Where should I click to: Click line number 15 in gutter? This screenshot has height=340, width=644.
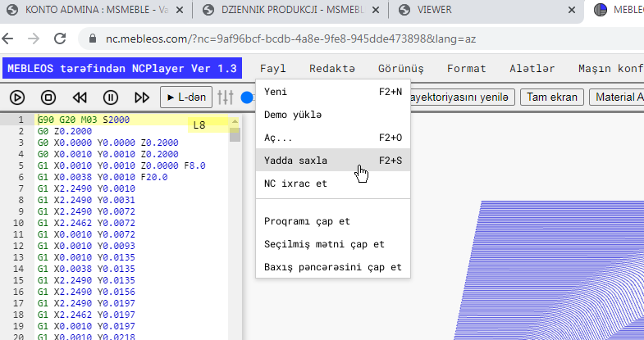coord(19,280)
